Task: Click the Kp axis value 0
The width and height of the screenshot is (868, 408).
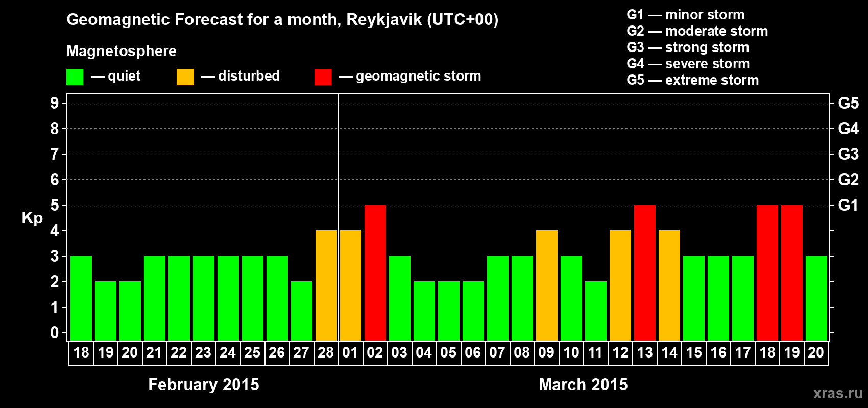Action: click(55, 333)
